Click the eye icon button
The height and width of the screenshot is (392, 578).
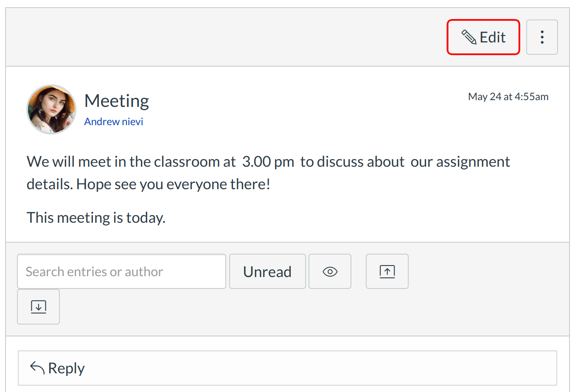click(330, 272)
